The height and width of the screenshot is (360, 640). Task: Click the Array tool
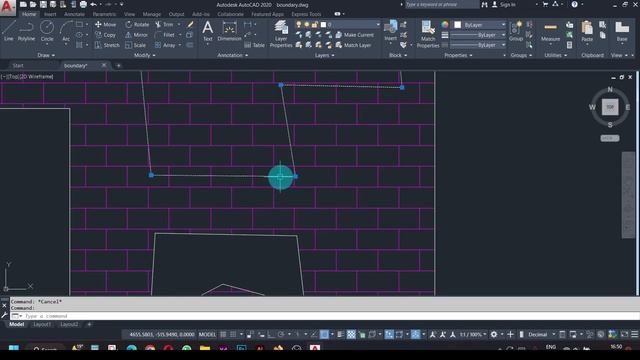165,45
